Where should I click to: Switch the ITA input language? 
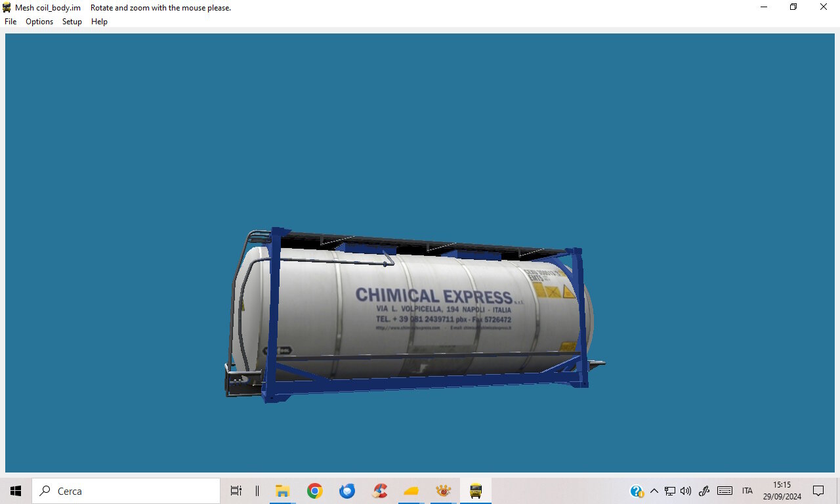coord(747,491)
